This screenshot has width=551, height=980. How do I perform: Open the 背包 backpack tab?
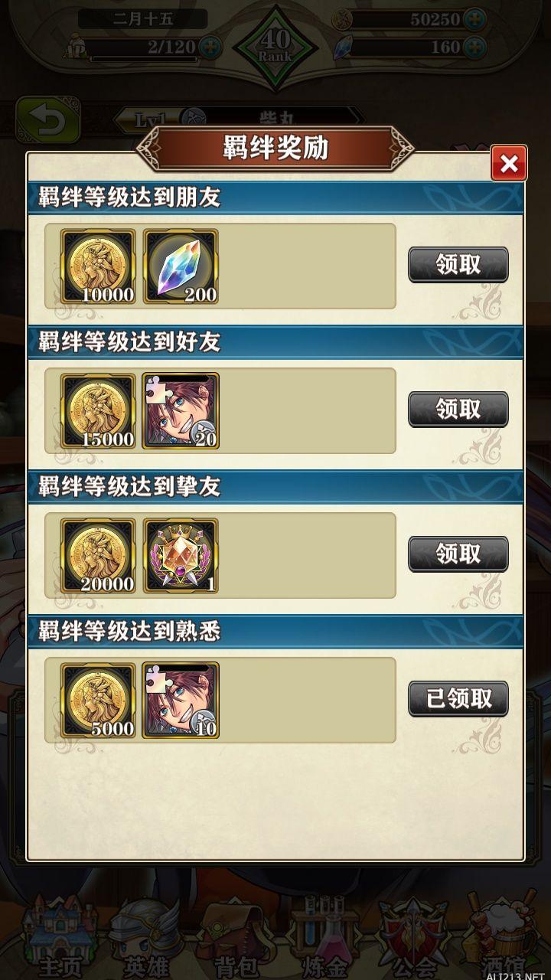[230, 938]
